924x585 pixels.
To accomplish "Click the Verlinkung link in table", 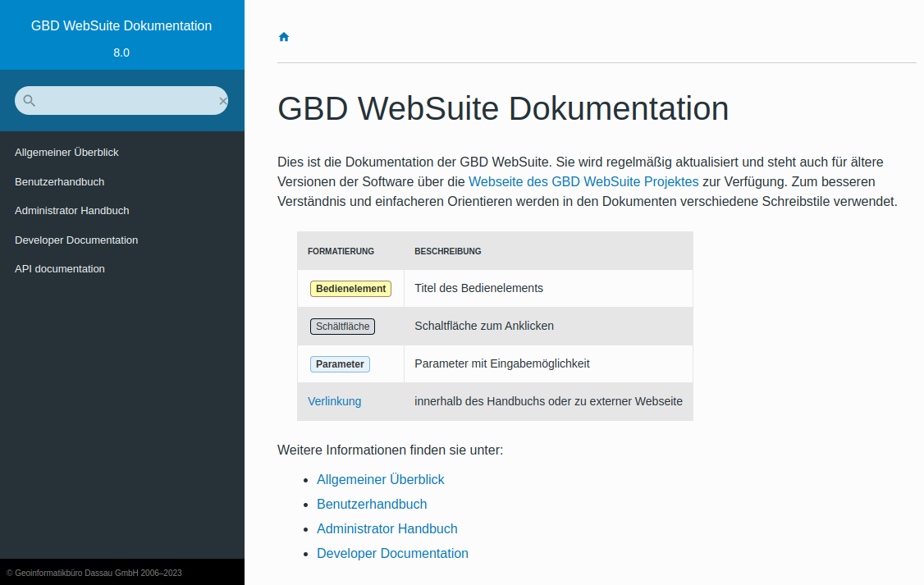I will [x=334, y=401].
